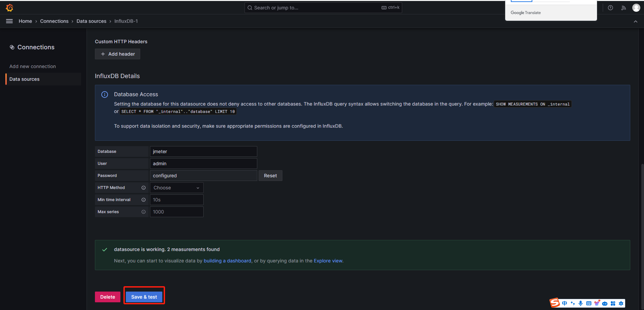Click InfluxDB-1 breadcrumb
Image resolution: width=644 pixels, height=310 pixels.
coord(126,21)
